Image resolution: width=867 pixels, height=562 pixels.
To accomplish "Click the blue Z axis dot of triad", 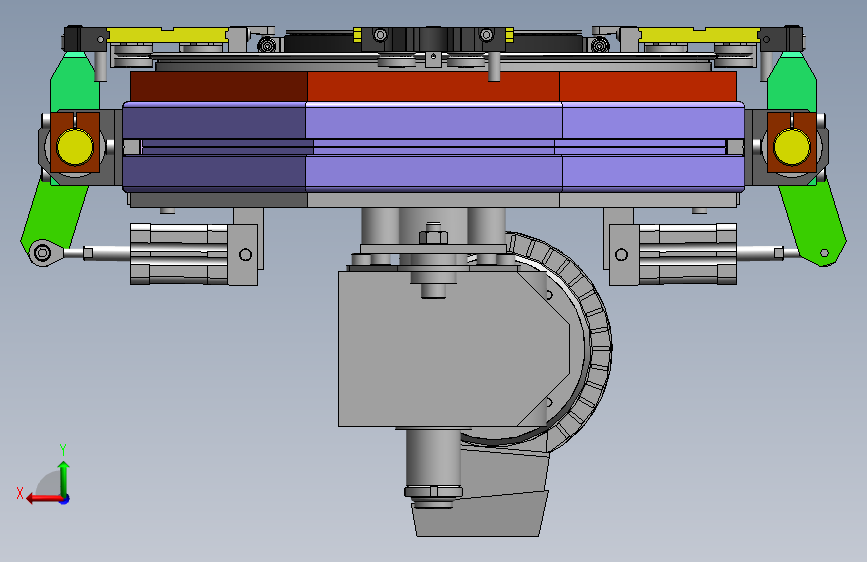I will [x=65, y=499].
